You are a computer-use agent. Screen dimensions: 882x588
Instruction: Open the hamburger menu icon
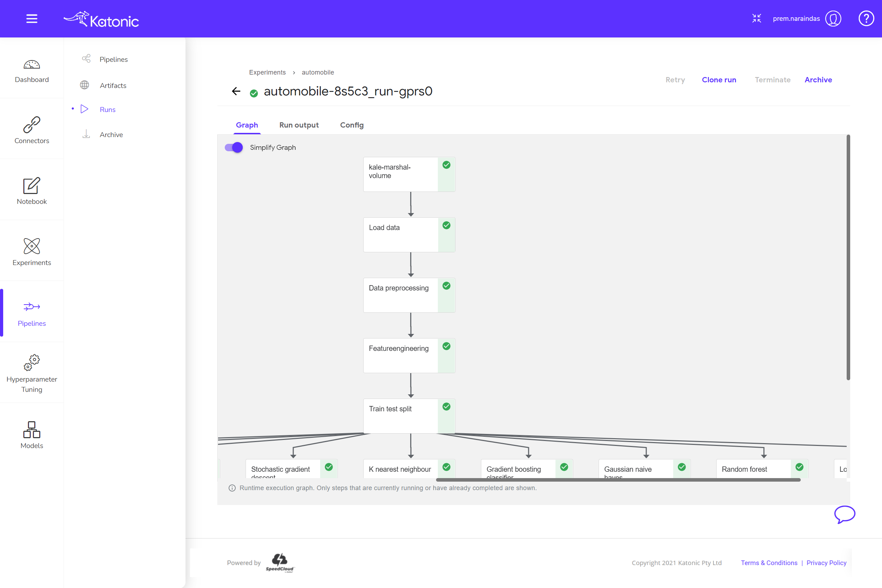pyautogui.click(x=32, y=18)
